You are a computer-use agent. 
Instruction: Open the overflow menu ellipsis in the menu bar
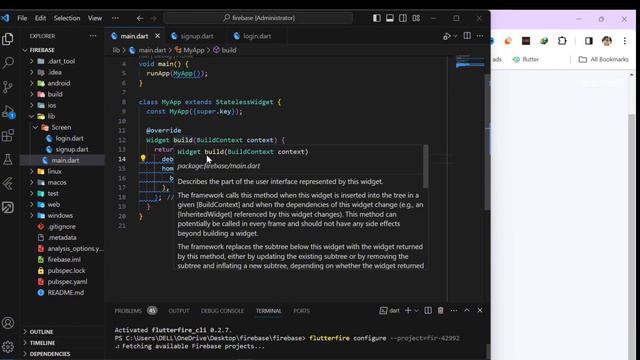tap(116, 18)
